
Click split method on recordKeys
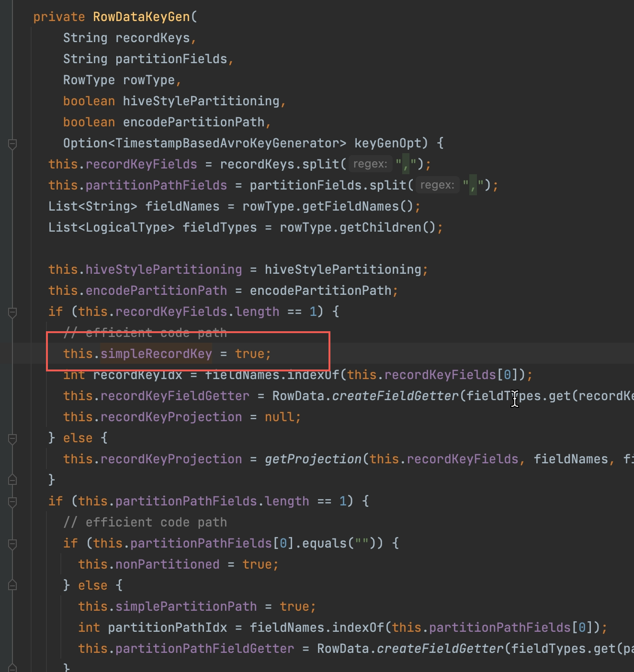point(320,164)
